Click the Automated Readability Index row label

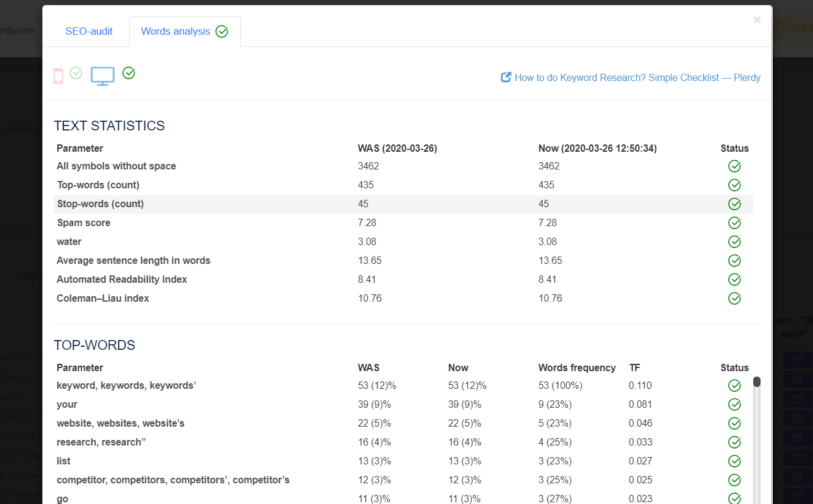(122, 279)
